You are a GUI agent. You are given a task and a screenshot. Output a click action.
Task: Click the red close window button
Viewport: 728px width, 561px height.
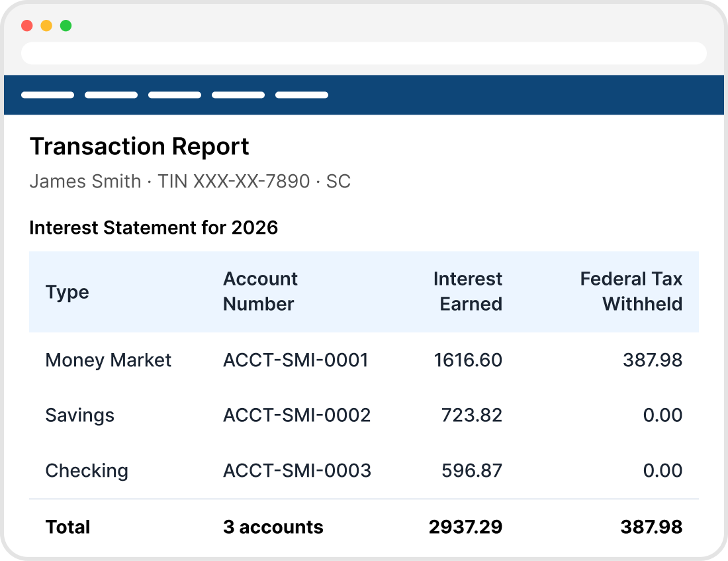point(27,26)
